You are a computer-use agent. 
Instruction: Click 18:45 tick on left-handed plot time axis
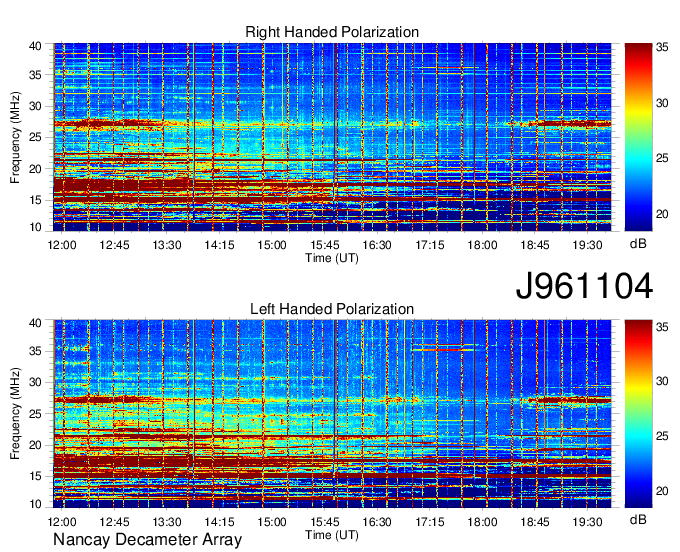pos(535,522)
